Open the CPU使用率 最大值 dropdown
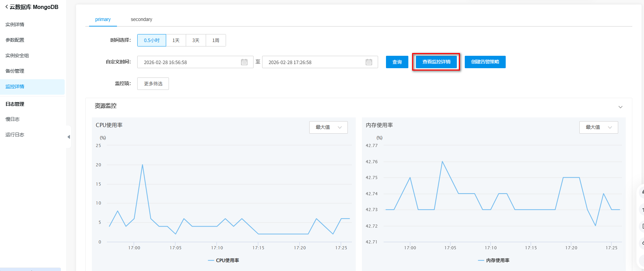 [328, 127]
